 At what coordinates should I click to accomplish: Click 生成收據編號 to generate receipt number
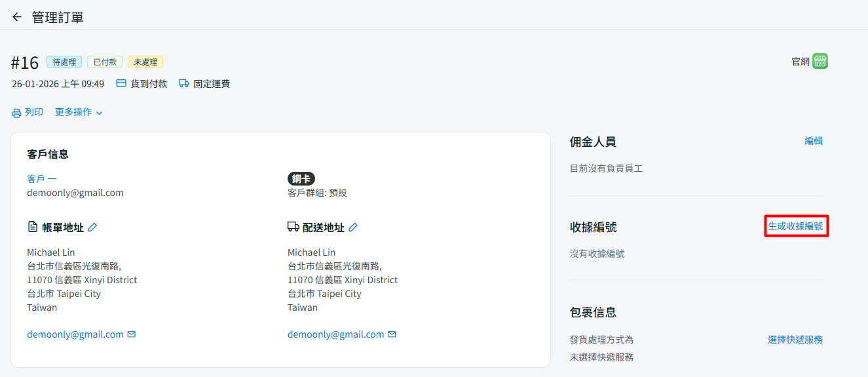click(795, 226)
